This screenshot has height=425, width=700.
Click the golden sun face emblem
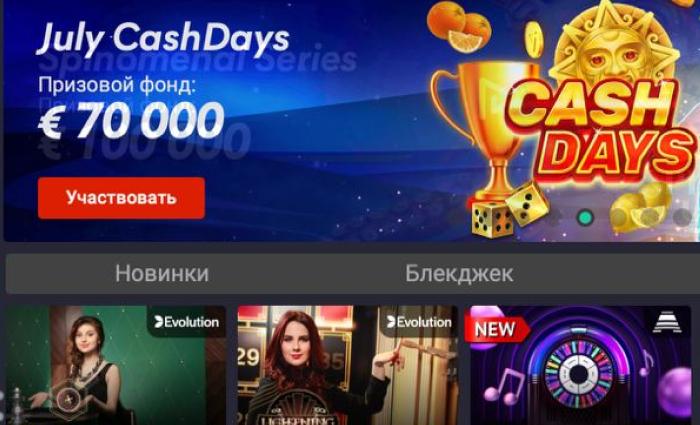[x=612, y=49]
